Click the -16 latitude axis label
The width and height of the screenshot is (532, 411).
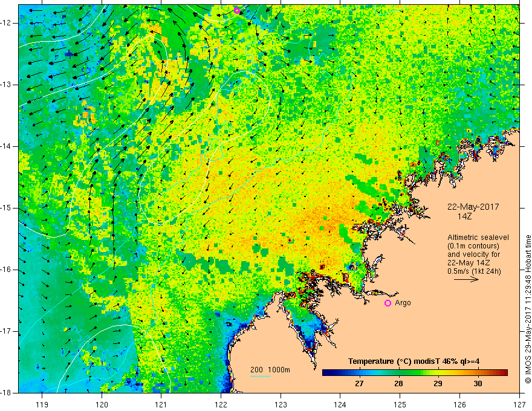click(7, 270)
